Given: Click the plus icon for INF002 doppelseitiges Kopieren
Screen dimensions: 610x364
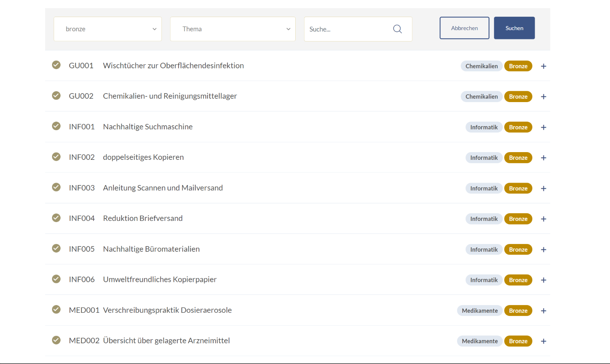Looking at the screenshot, I should pyautogui.click(x=543, y=158).
